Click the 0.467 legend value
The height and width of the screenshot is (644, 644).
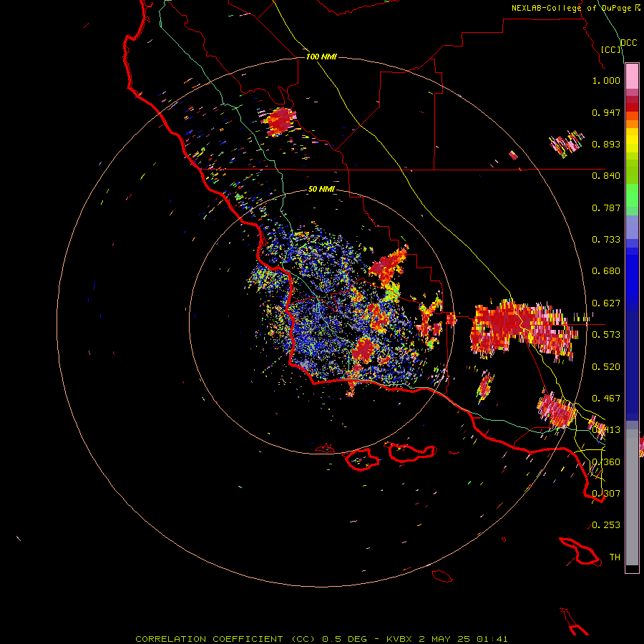(x=606, y=399)
